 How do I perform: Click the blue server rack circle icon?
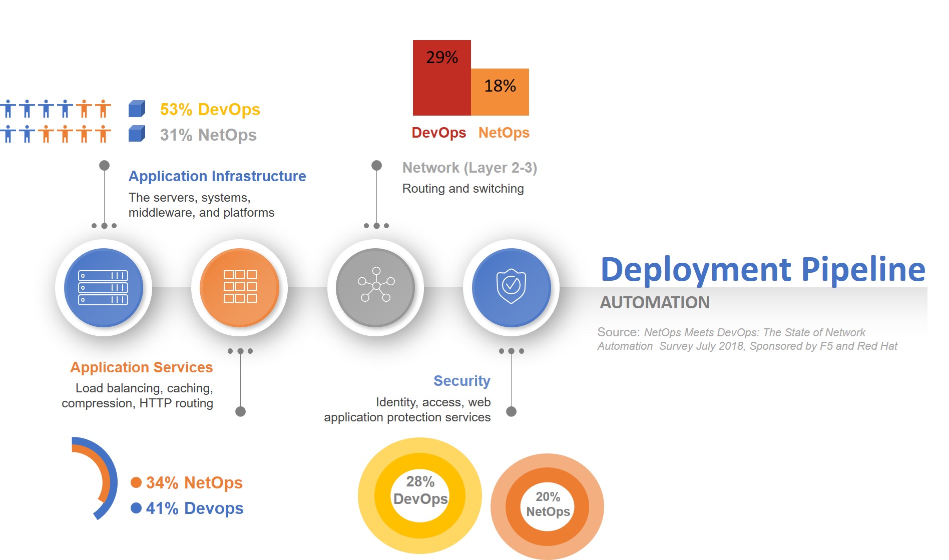coord(104,288)
